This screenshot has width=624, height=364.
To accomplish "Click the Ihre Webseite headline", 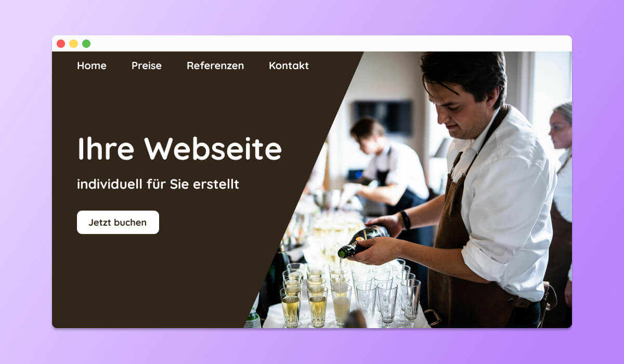I will click(x=179, y=148).
